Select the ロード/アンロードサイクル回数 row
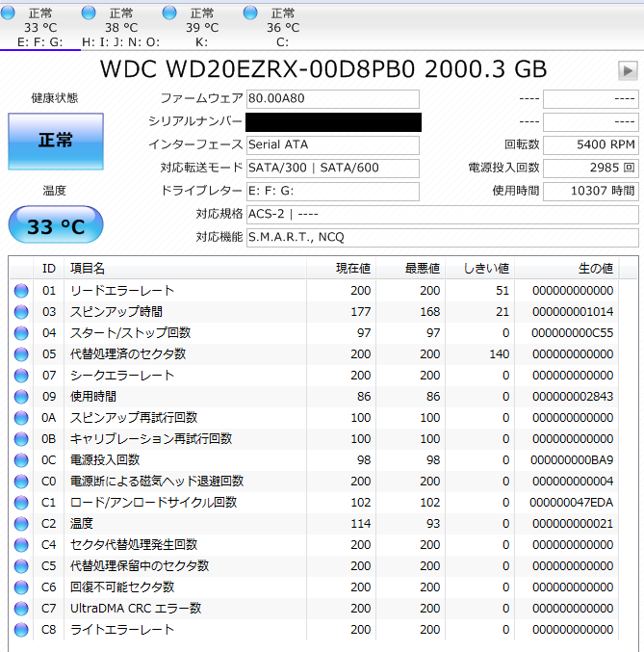Viewport: 644px width, 652px height. [154, 503]
